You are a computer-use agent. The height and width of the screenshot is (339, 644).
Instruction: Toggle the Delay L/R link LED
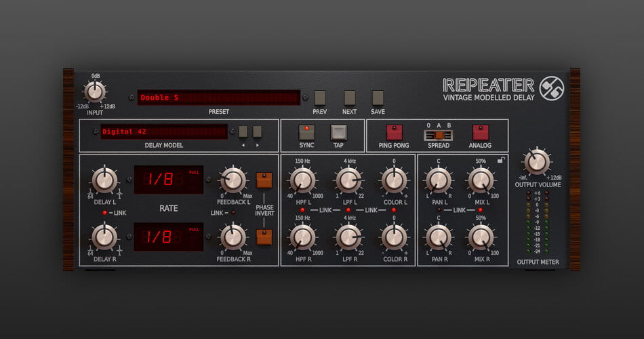click(104, 213)
